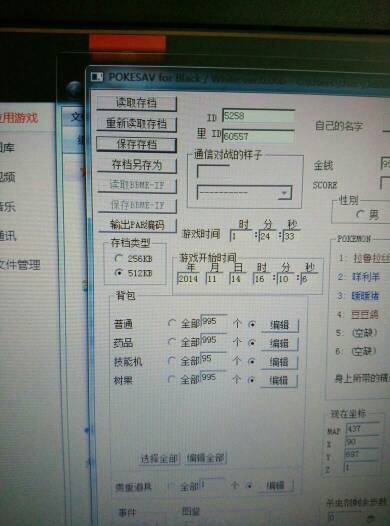
Task: Select Pokemon slot 4 豆豆鸽
Action: click(x=365, y=314)
